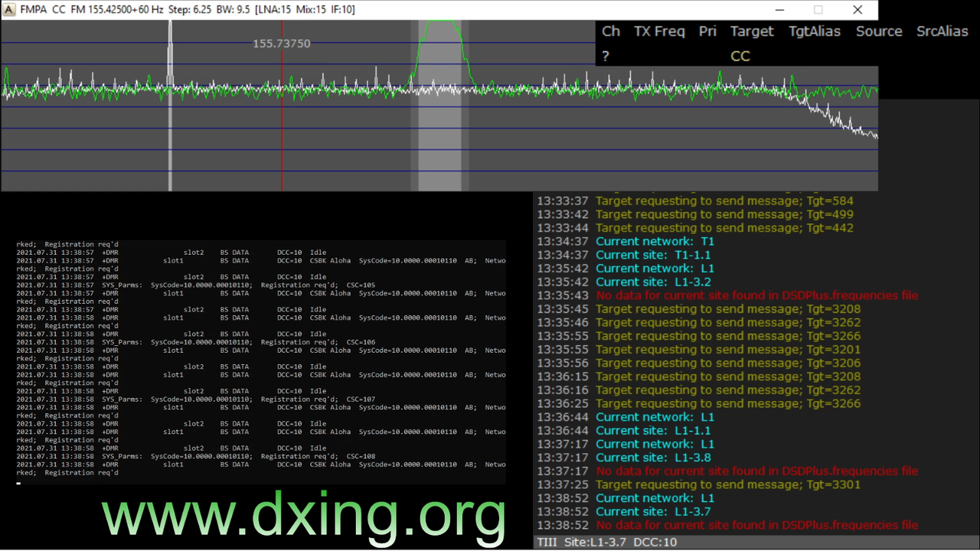Click the console SYS_Parms line with CSC=108

click(x=196, y=456)
